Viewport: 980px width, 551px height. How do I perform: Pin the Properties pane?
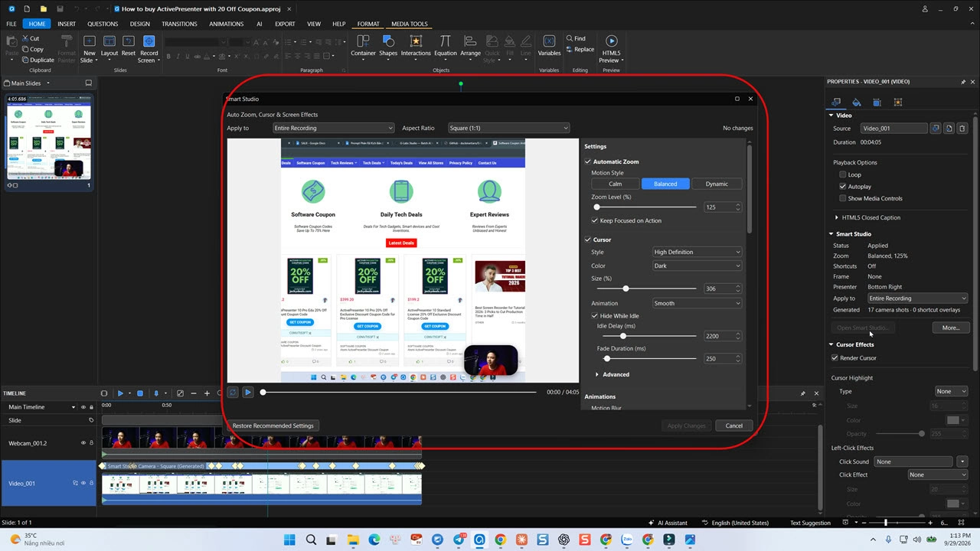point(962,82)
